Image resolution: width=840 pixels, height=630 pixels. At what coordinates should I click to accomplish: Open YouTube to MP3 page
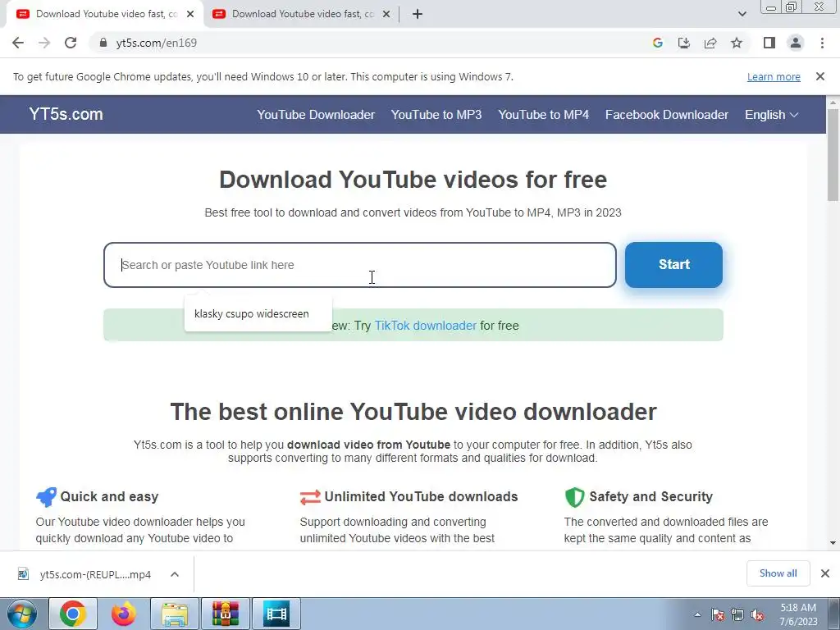pos(436,115)
